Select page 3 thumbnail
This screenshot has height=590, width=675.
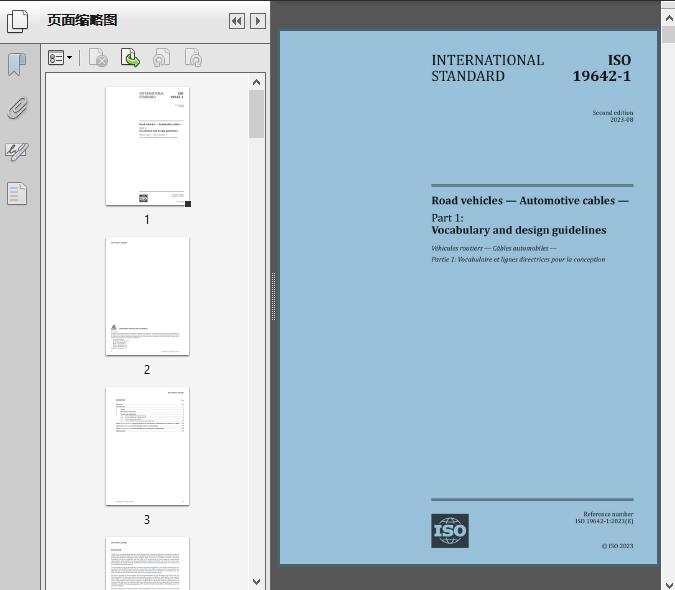147,446
